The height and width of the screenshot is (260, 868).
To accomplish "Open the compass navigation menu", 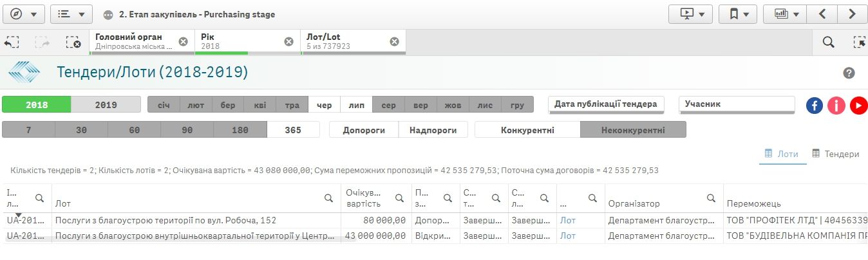I will [x=23, y=14].
